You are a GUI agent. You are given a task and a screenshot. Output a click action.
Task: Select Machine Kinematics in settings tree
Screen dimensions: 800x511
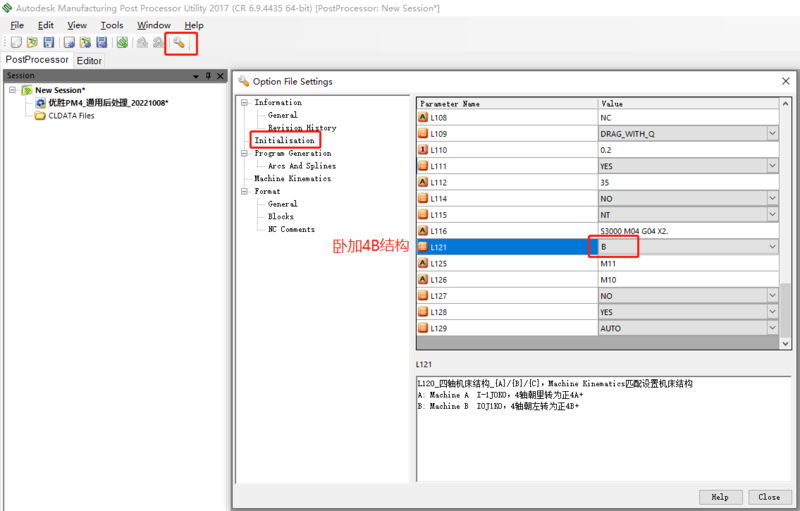(x=292, y=179)
